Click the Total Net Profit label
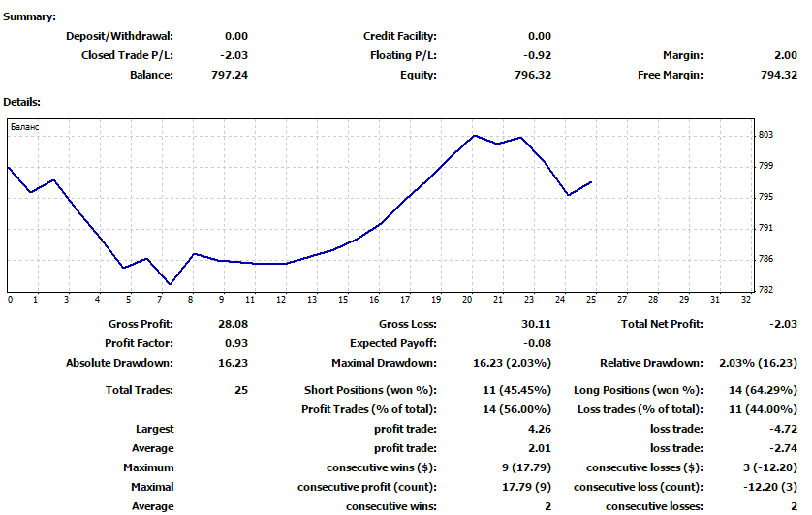 (662, 324)
